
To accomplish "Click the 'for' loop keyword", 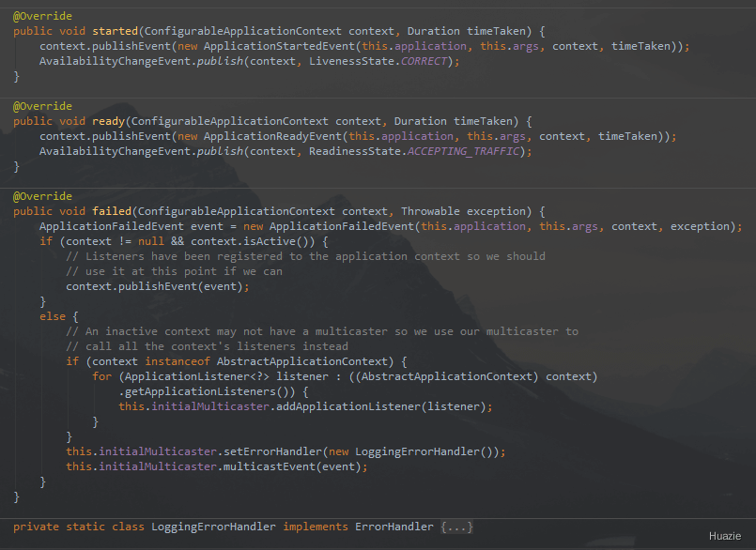I will [x=101, y=376].
